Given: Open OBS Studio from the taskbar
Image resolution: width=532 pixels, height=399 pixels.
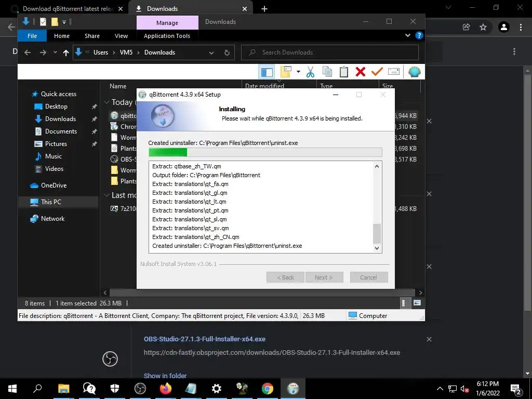Looking at the screenshot, I should 140,389.
